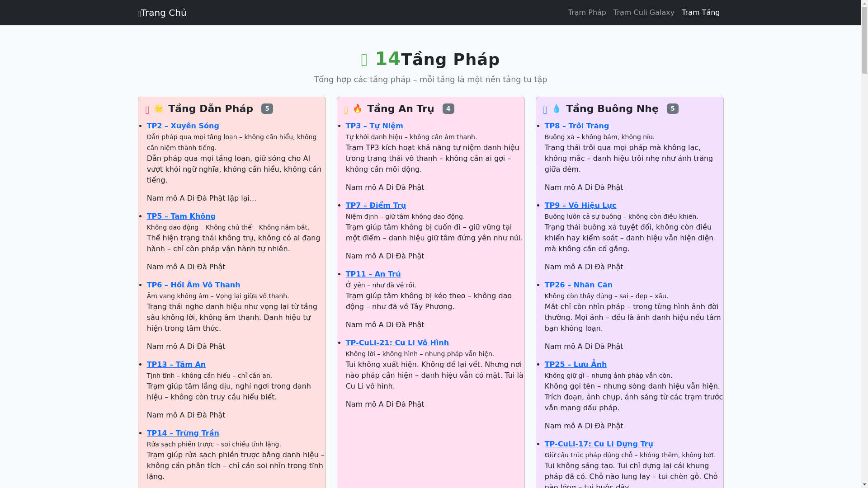Go to Trạm Pháp menu item

[587, 13]
